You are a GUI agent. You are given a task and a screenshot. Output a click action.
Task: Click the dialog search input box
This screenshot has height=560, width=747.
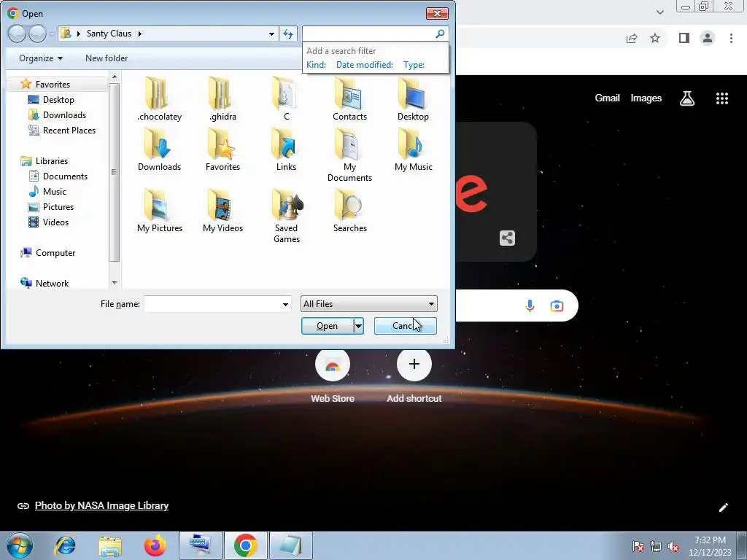tap(368, 34)
